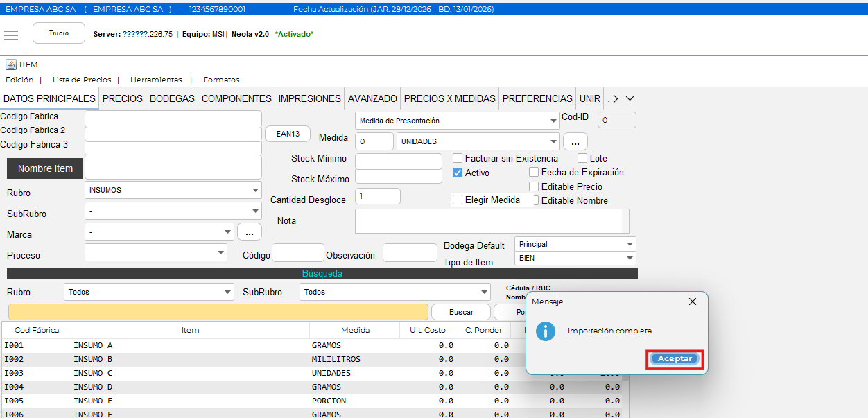
Task: Click the tab scroll right arrow
Action: click(x=615, y=98)
